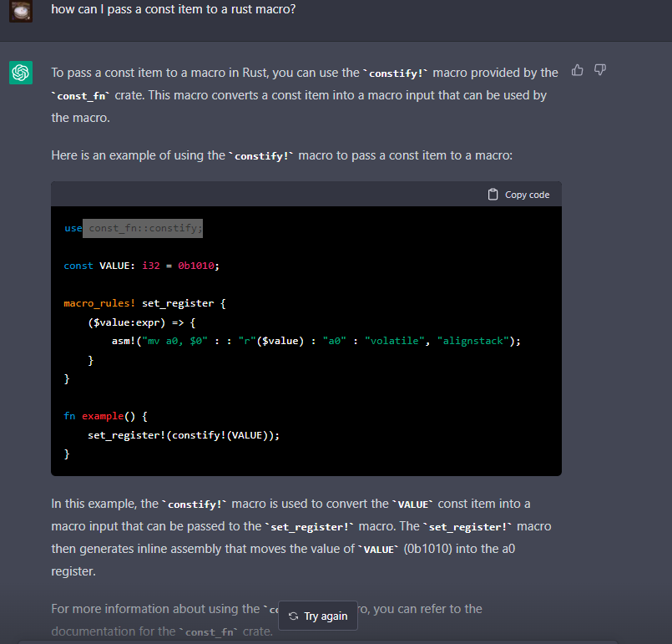672x644 pixels.
Task: Click the 'macro_rules!' keyword in code
Action: coord(99,303)
